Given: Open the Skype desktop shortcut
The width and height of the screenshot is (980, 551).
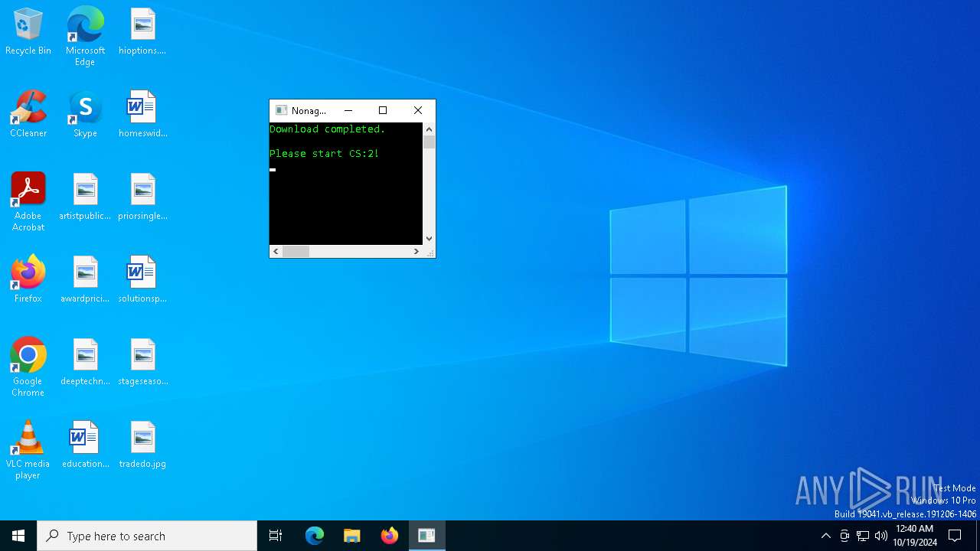Looking at the screenshot, I should [85, 115].
